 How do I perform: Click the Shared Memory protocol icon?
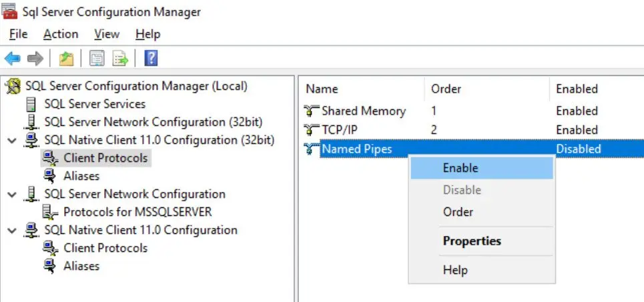pyautogui.click(x=311, y=111)
